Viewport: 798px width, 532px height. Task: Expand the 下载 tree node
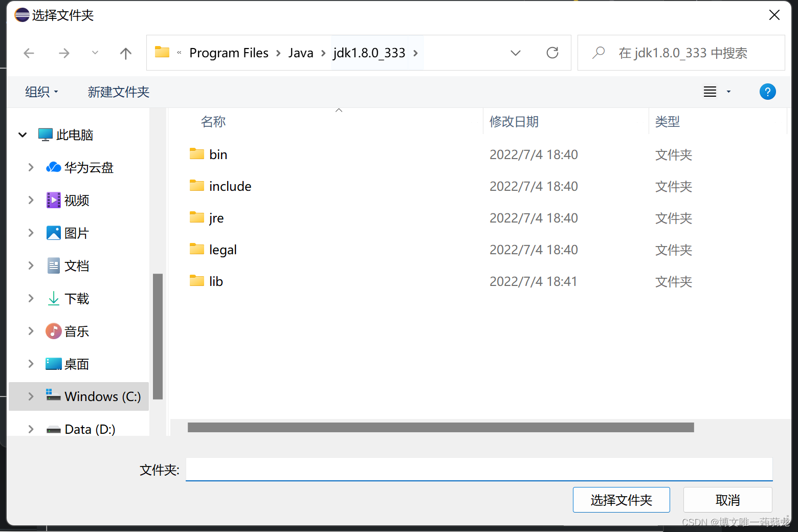[x=31, y=299]
